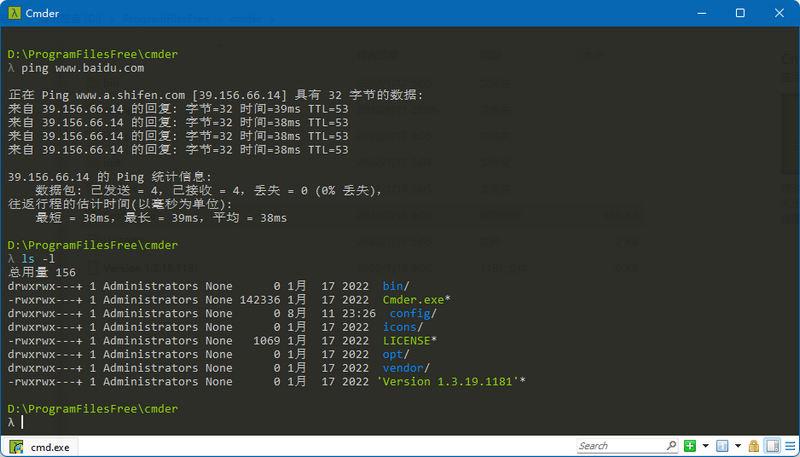
Task: Click the magnifier search icon
Action: 671,446
